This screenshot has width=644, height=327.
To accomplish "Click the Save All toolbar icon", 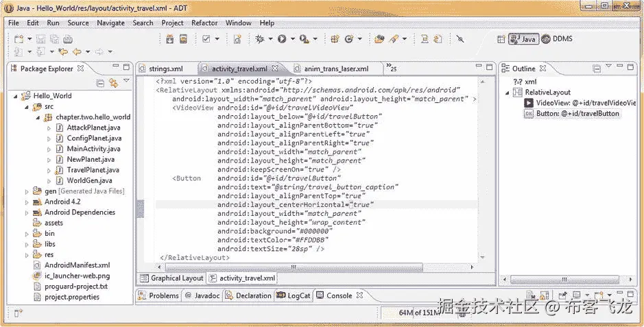I will (x=54, y=39).
